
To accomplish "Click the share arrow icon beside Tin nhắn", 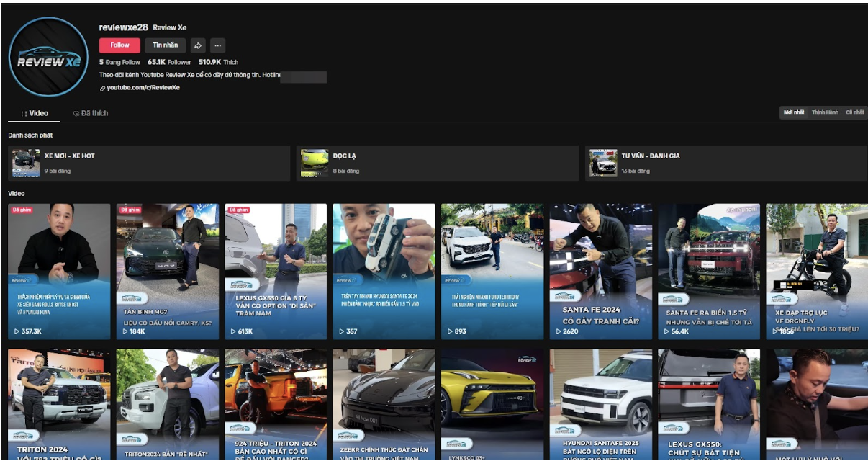I will (198, 45).
